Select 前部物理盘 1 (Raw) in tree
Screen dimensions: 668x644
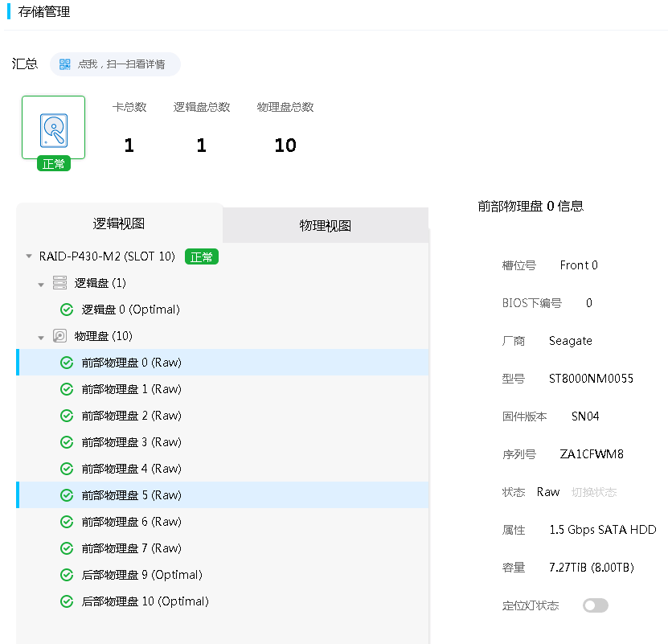(132, 389)
